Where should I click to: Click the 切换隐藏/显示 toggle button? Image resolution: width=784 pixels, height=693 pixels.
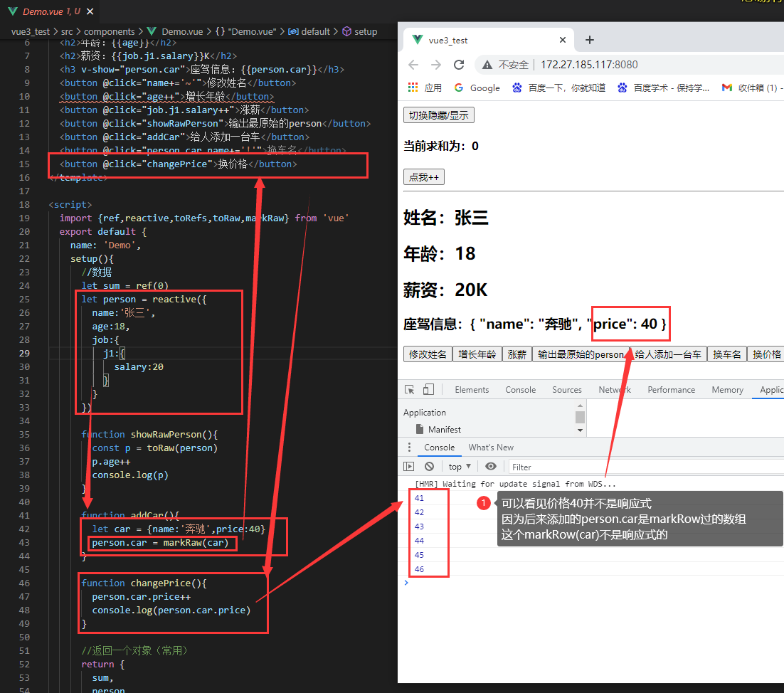tap(439, 115)
